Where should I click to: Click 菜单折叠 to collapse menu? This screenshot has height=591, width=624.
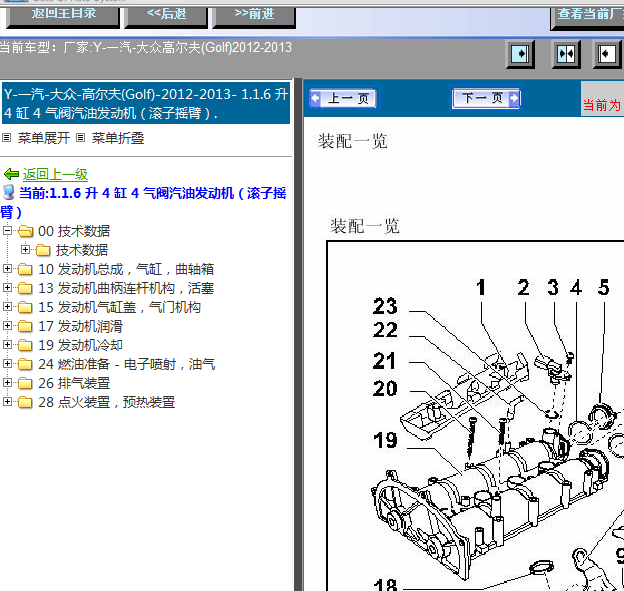click(118, 138)
